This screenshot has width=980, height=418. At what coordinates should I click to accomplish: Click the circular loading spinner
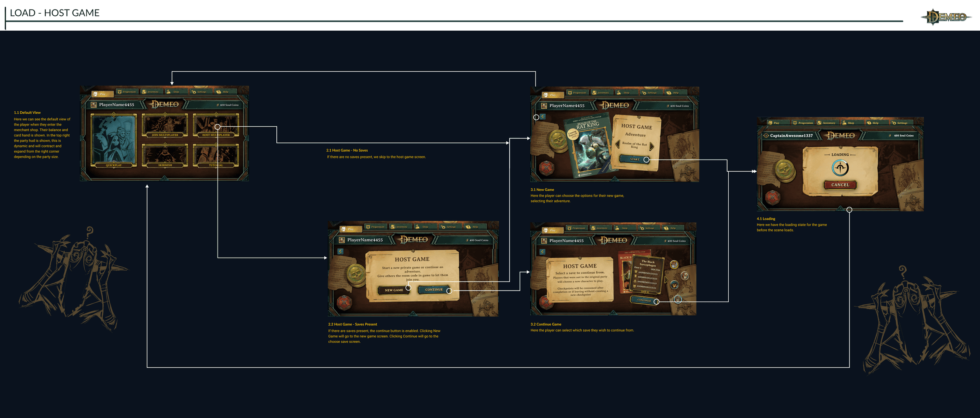840,168
